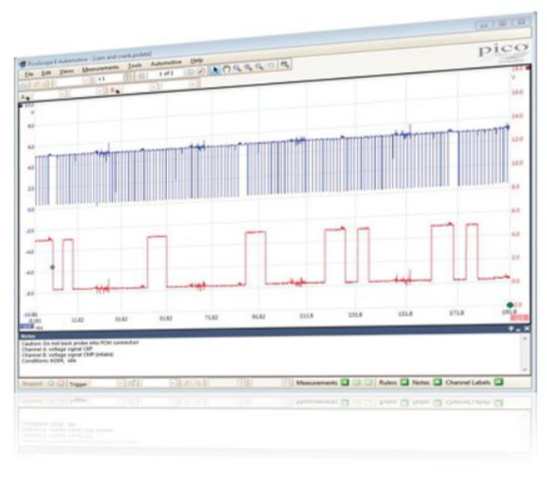This screenshot has width=547, height=477.
Task: Toggle the Rulers legend display
Action: pos(404,382)
